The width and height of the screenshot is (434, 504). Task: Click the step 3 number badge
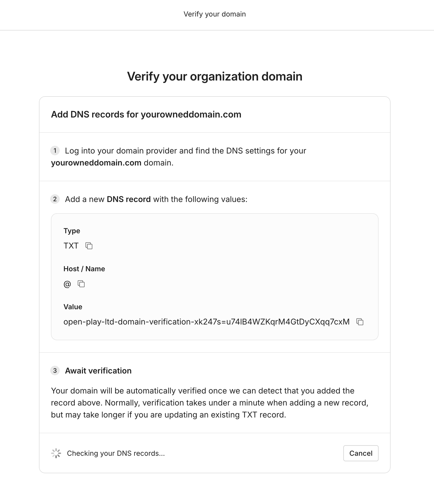coord(55,370)
